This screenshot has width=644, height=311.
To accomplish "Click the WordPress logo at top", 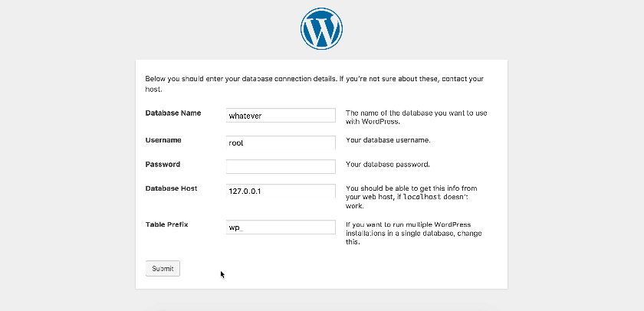I will [321, 28].
